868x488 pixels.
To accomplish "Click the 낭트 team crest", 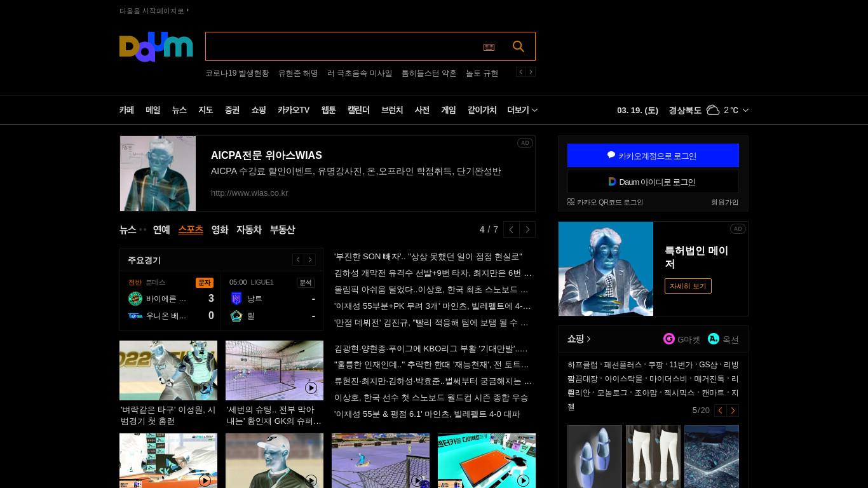I will tap(236, 299).
